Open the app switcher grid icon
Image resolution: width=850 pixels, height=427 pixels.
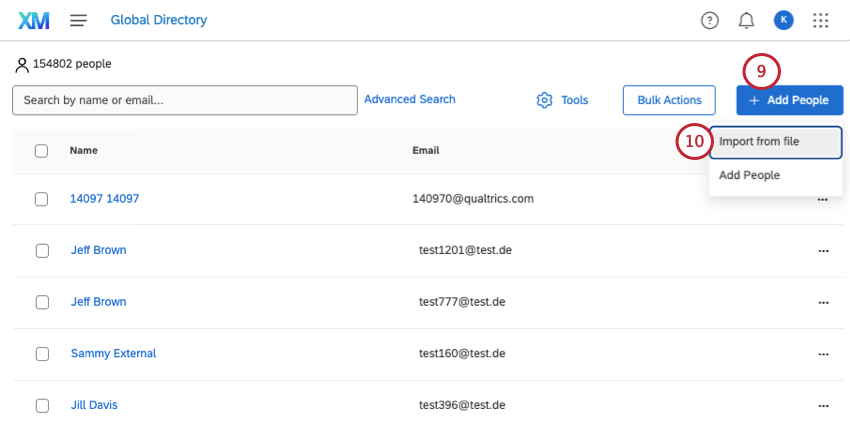tap(821, 20)
